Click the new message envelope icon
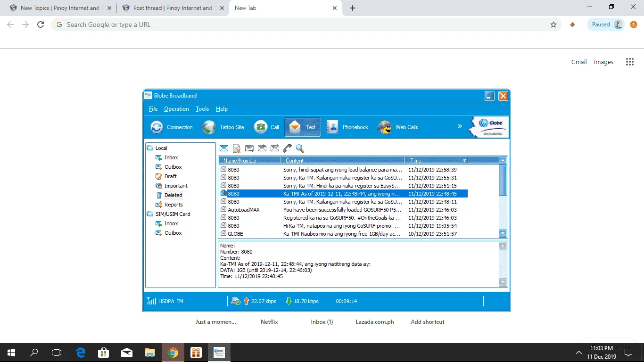The image size is (644, 362). pyautogui.click(x=224, y=148)
